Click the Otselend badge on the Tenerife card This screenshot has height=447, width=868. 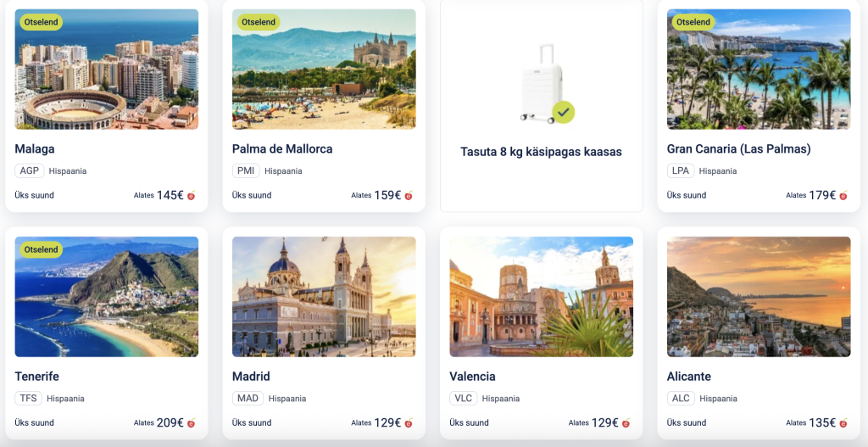[41, 249]
